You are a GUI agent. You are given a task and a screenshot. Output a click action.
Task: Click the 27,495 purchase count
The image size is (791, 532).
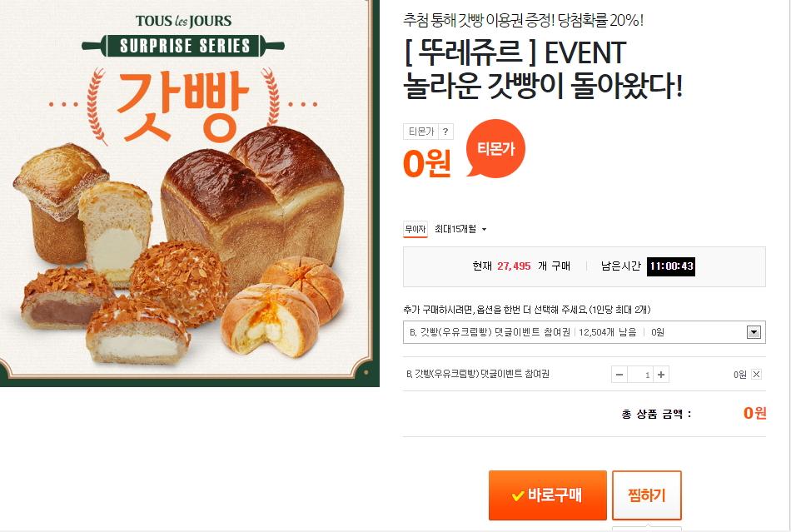514,266
